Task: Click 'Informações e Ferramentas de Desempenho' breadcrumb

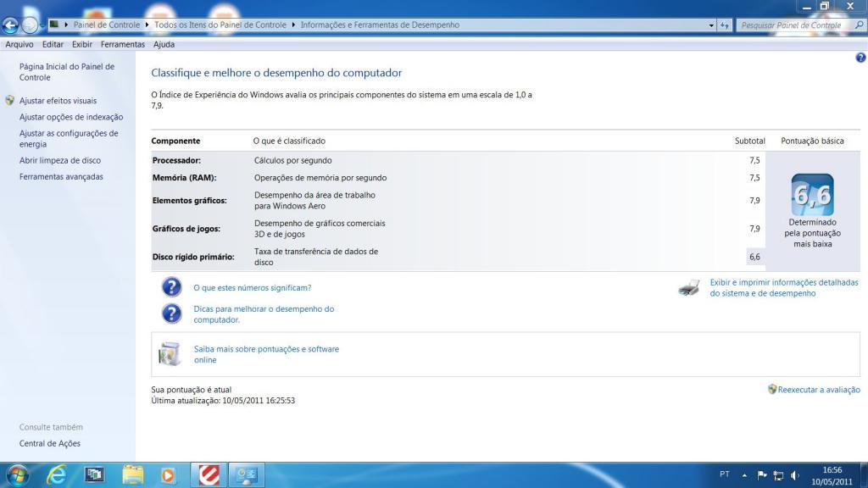Action: click(380, 25)
